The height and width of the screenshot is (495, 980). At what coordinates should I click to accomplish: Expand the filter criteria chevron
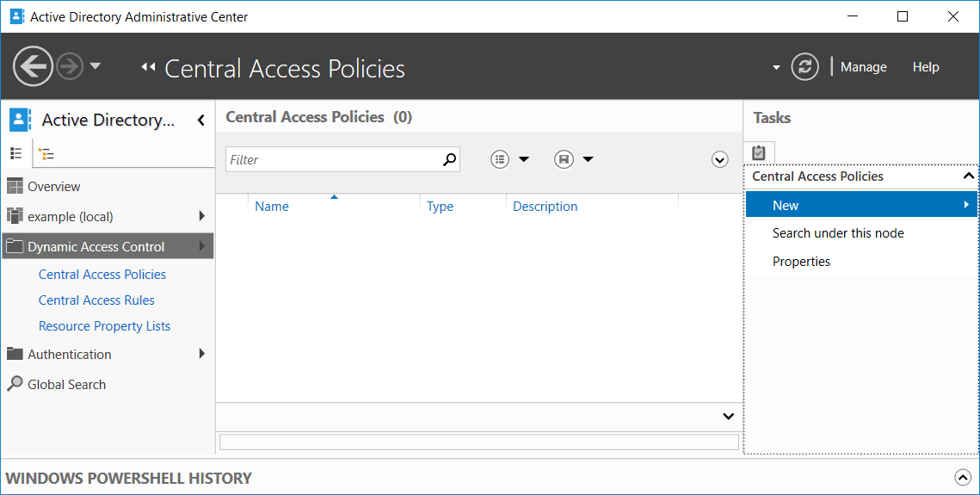[x=719, y=160]
